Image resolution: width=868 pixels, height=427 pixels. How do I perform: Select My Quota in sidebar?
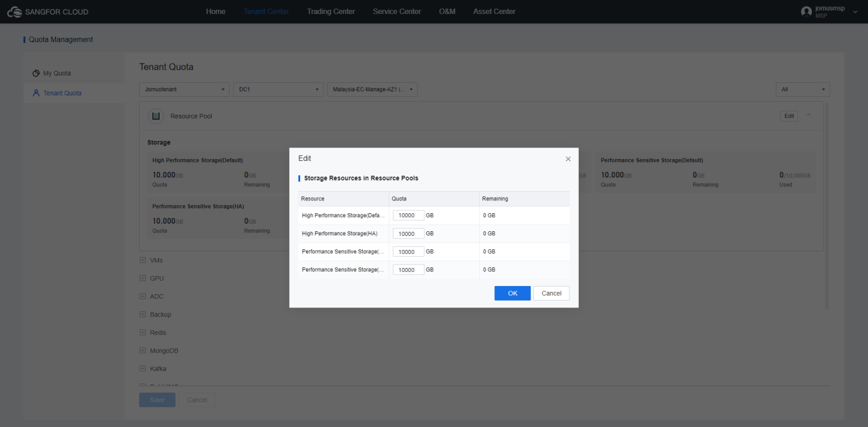pyautogui.click(x=57, y=73)
